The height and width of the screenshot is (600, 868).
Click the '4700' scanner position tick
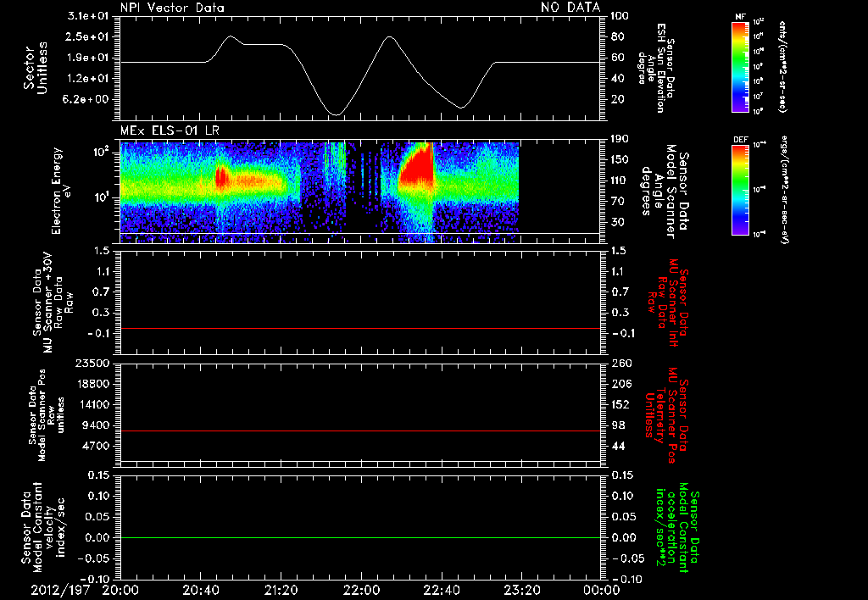(x=95, y=446)
